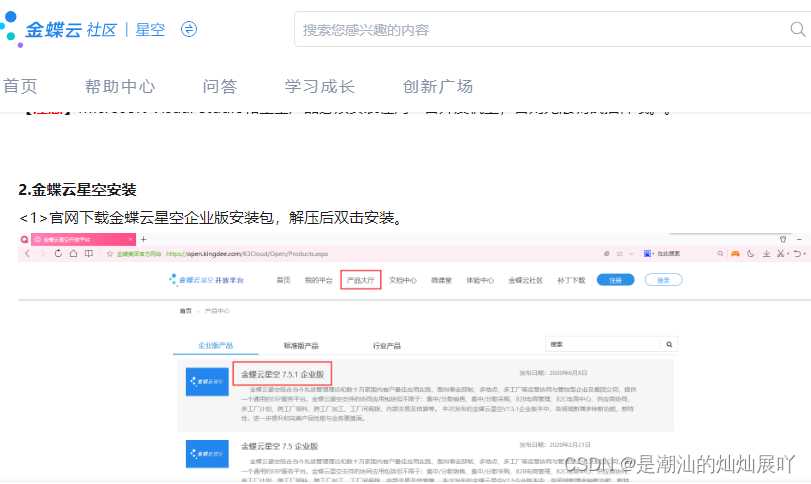
Task: Click the 金蝶云星空 7.5.1 企业版 title
Action: (x=282, y=374)
